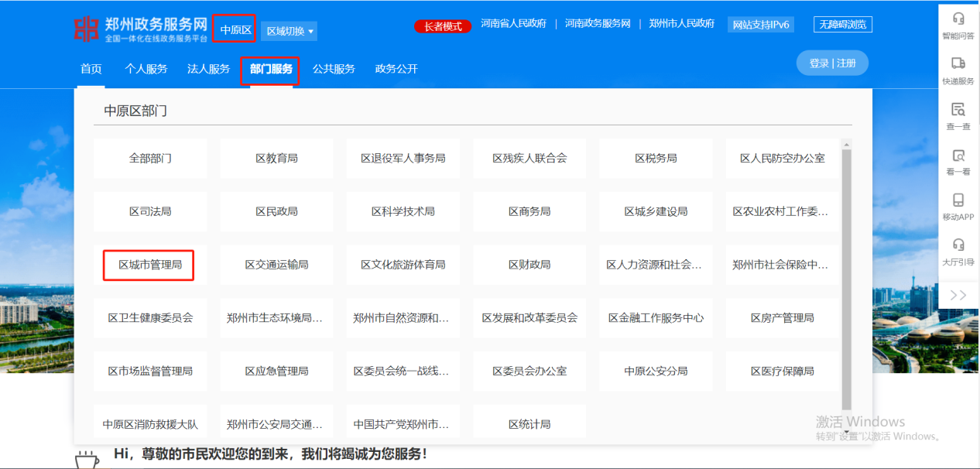Viewport: 980px width, 469px height.
Task: Open the 区税务局 department page
Action: click(x=656, y=158)
